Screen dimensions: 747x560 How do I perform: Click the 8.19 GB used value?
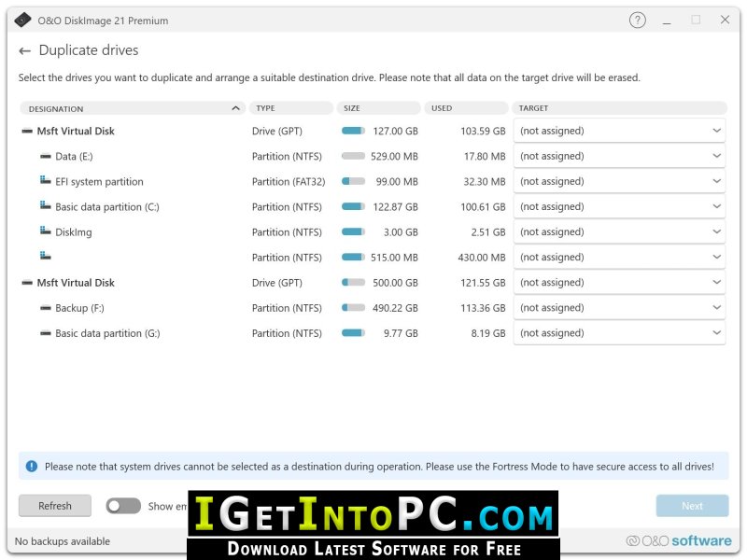pyautogui.click(x=487, y=333)
